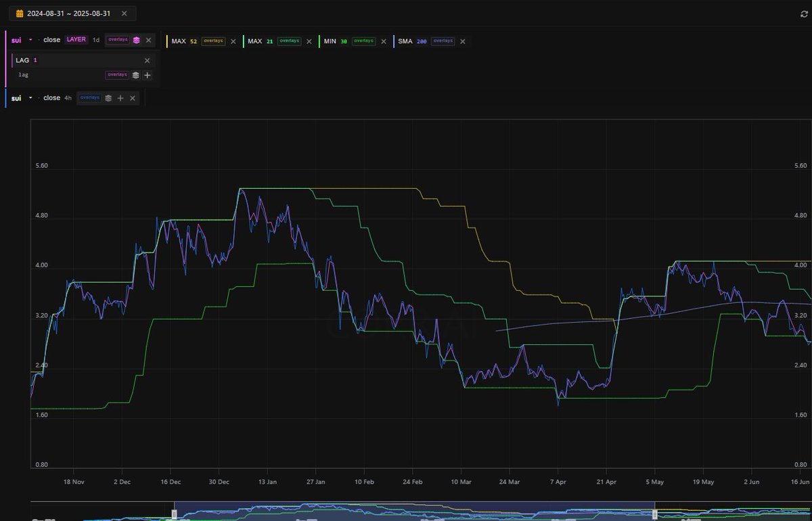This screenshot has width=812, height=521.
Task: Click the LAG 1 parameter value
Action: [35, 60]
